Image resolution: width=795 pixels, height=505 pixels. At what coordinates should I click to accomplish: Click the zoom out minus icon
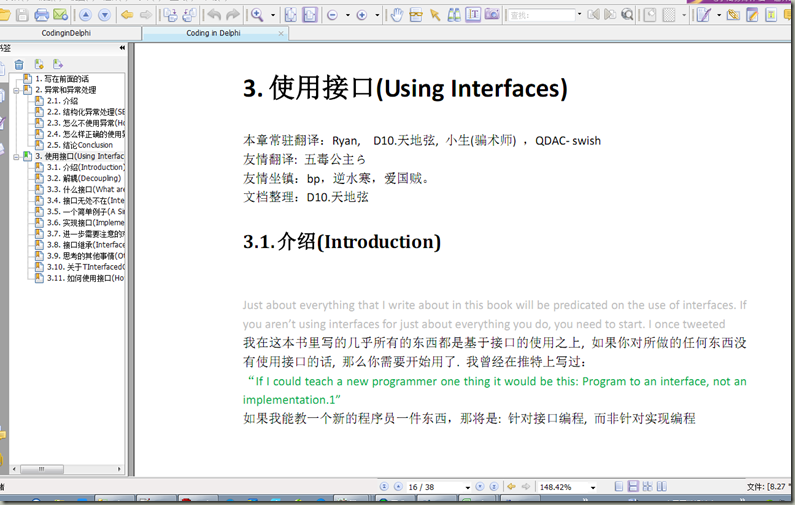(x=333, y=16)
